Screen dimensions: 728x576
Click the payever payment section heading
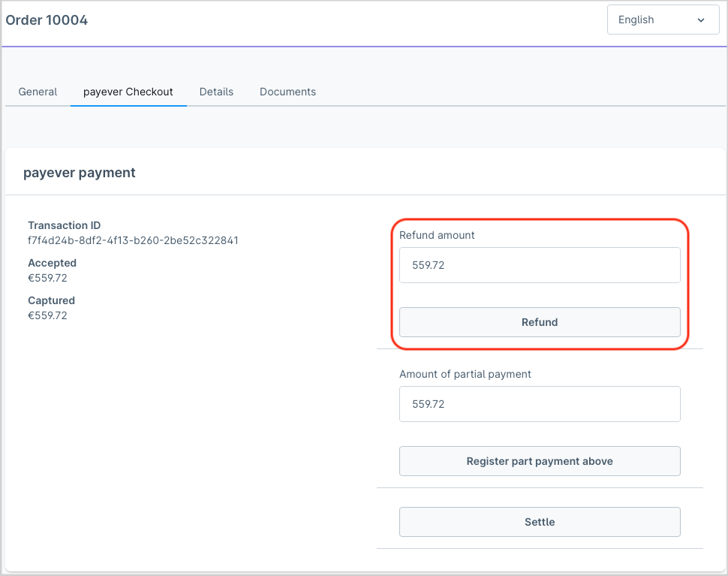click(80, 172)
